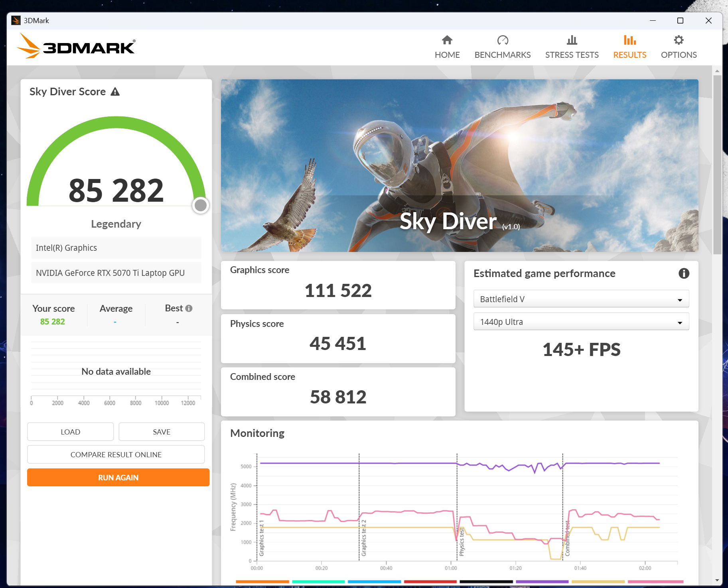Image resolution: width=728 pixels, height=588 pixels.
Task: Click the black legend bar under Monitoring
Action: point(486,582)
